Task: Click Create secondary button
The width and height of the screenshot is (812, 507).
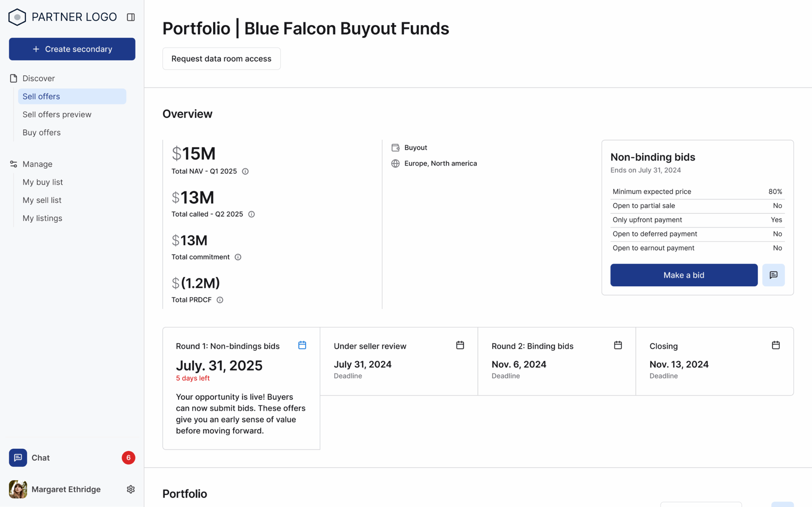Action: [72, 49]
